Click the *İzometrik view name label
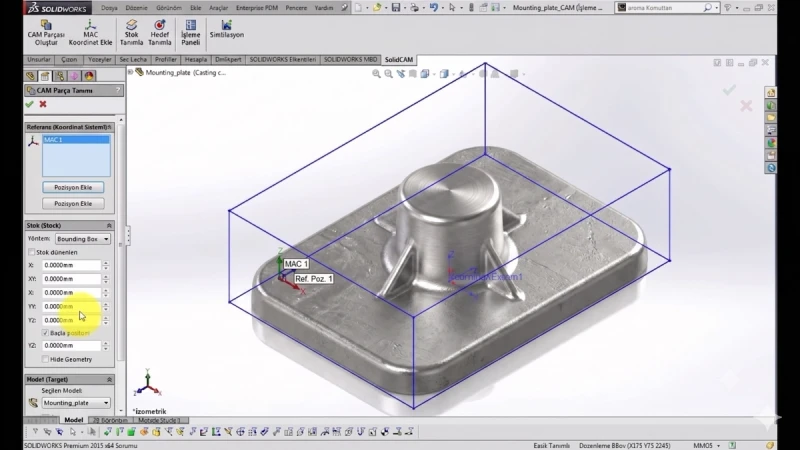 click(x=149, y=411)
